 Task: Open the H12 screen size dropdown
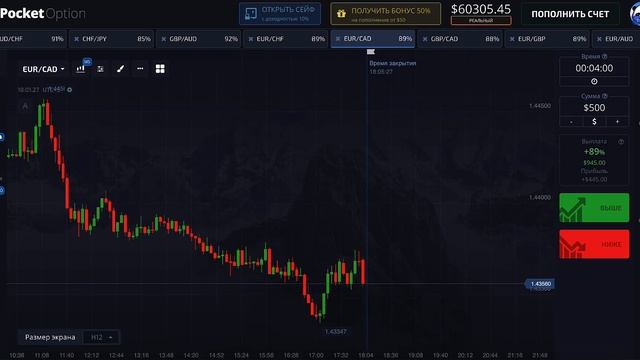click(x=101, y=337)
